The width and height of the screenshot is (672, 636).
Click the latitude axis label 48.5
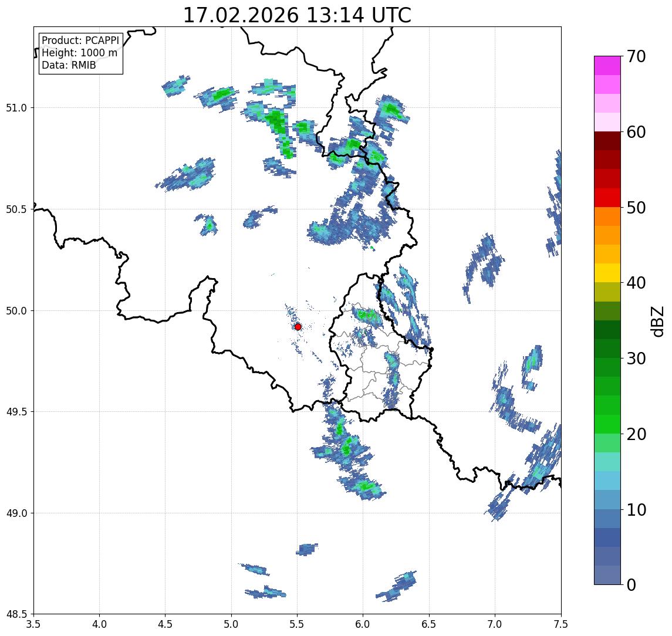(16, 614)
